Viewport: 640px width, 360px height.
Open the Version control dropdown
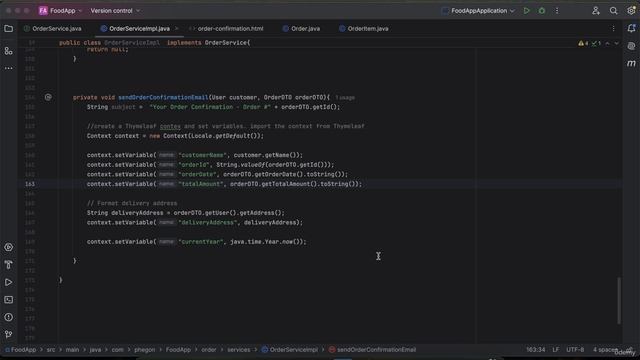tap(115, 11)
